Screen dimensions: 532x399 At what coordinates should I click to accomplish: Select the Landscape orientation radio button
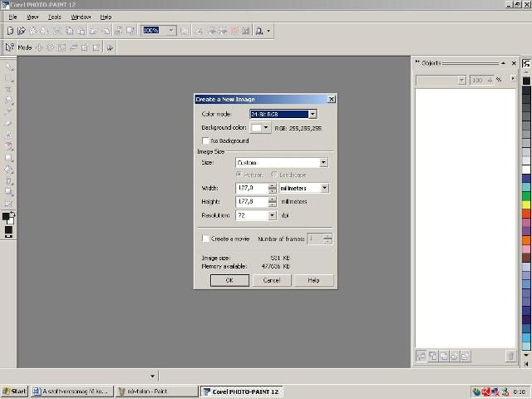(274, 175)
